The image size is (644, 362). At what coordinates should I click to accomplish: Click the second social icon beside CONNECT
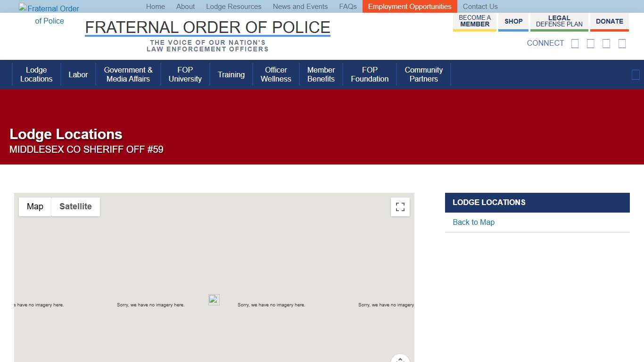pos(590,44)
